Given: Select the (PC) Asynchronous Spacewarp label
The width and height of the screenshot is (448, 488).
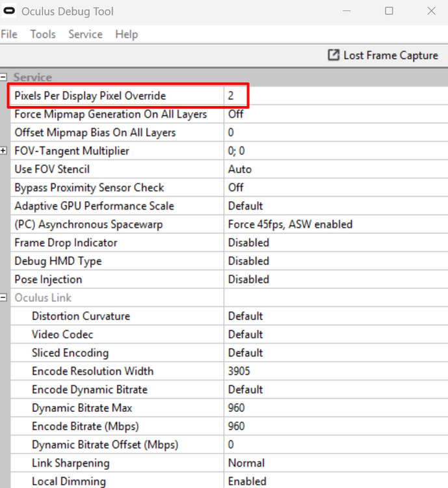Looking at the screenshot, I should tap(88, 224).
